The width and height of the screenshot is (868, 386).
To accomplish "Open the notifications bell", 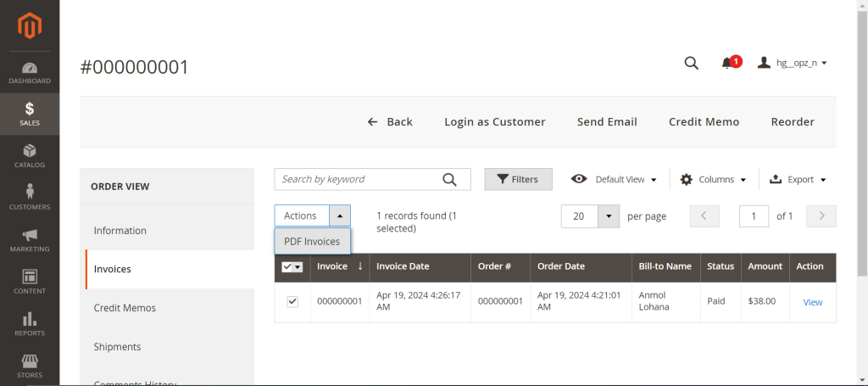I will pos(727,63).
